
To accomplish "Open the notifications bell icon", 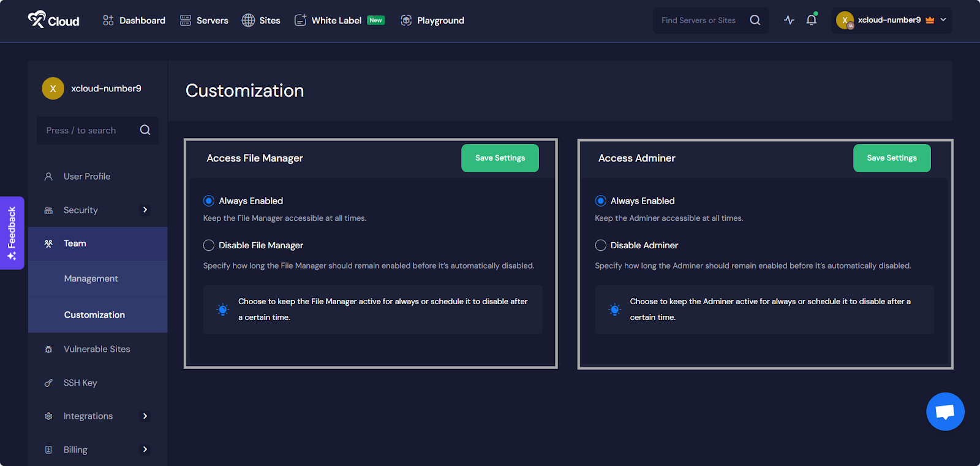I will coord(812,20).
